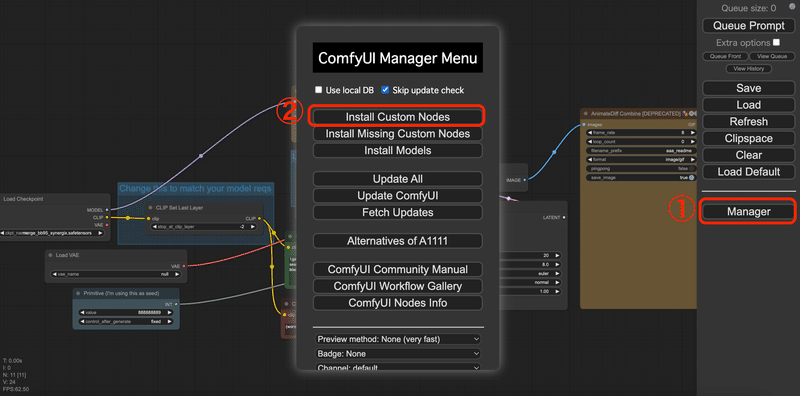800x396 pixels.
Task: Collapse the Load VAE node dot
Action: coord(52,255)
